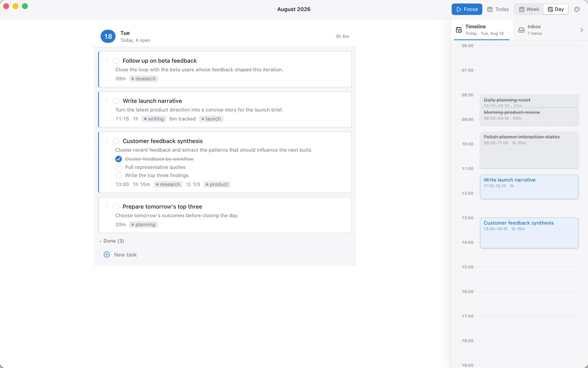This screenshot has width=588, height=368.
Task: Click the product tag on Customer feedback synthesis
Action: (x=217, y=184)
